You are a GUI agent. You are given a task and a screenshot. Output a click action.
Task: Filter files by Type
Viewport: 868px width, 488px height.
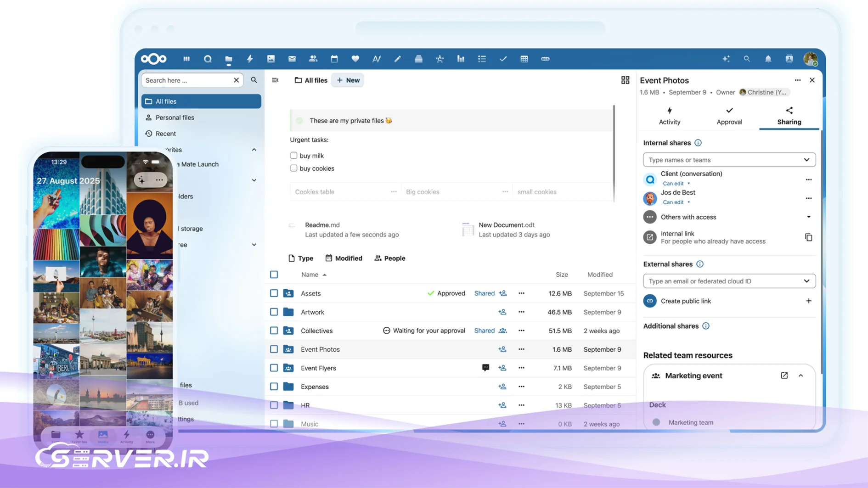point(301,258)
